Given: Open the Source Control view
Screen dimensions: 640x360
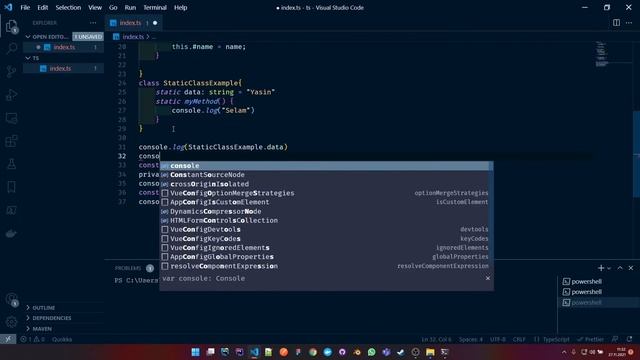Looking at the screenshot, I should (11, 71).
